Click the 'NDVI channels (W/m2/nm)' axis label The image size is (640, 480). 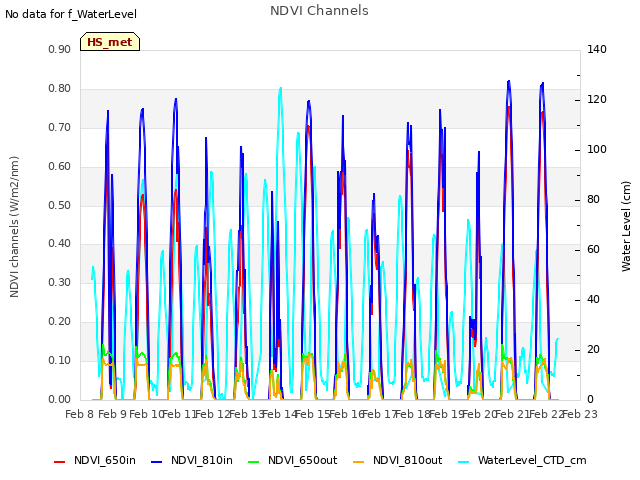point(14,227)
